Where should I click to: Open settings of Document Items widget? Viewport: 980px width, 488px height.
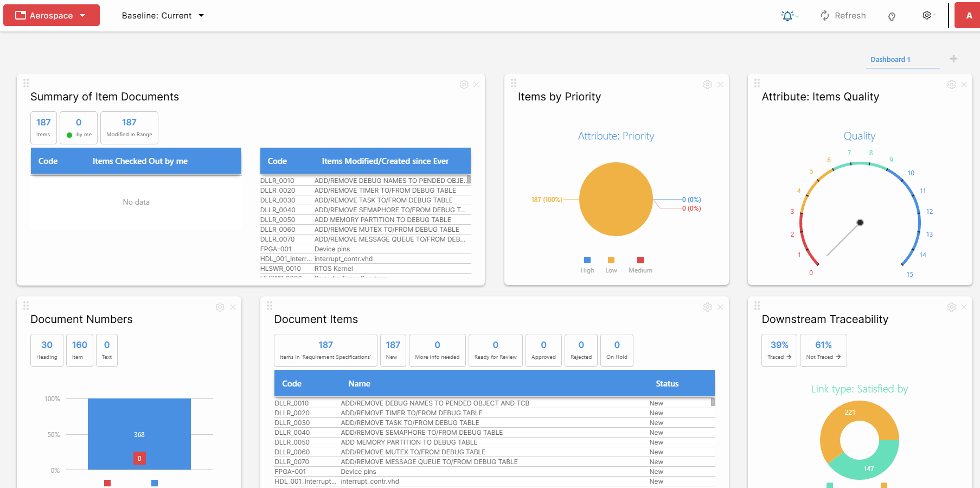click(x=707, y=307)
